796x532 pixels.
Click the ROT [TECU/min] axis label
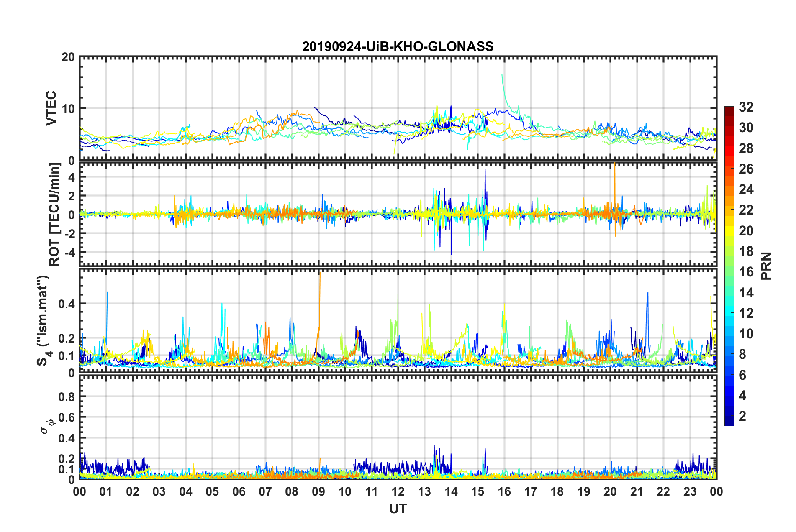pos(54,215)
